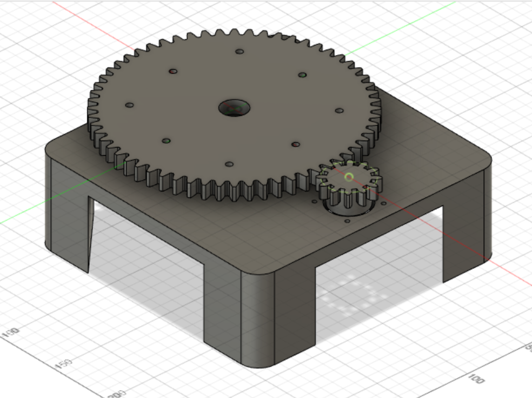
Task: Click the lower-right inner hole of the large gear
Action: pyautogui.click(x=295, y=144)
